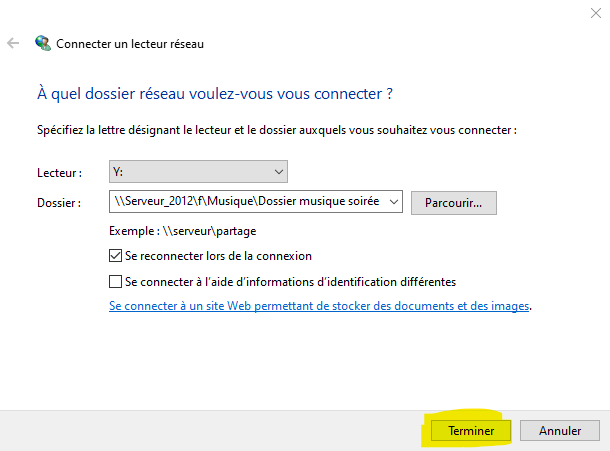Viewport: 610px width, 451px height.
Task: Open the link to connect to a website for storing documents
Action: 319,306
